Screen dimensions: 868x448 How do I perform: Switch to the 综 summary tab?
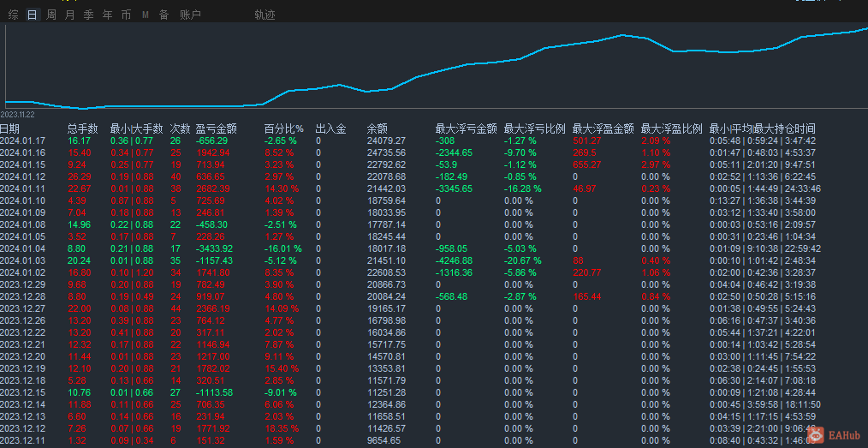(13, 15)
